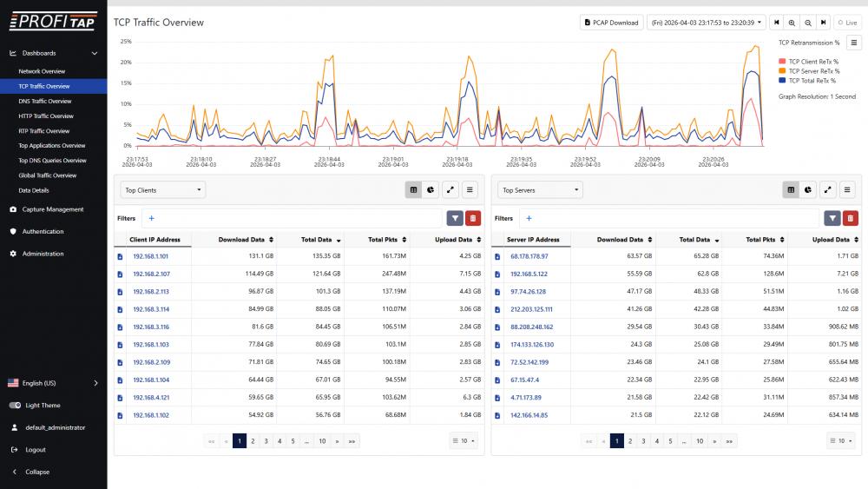
Task: Toggle TCP Client ReTx % series in legend
Action: [812, 62]
